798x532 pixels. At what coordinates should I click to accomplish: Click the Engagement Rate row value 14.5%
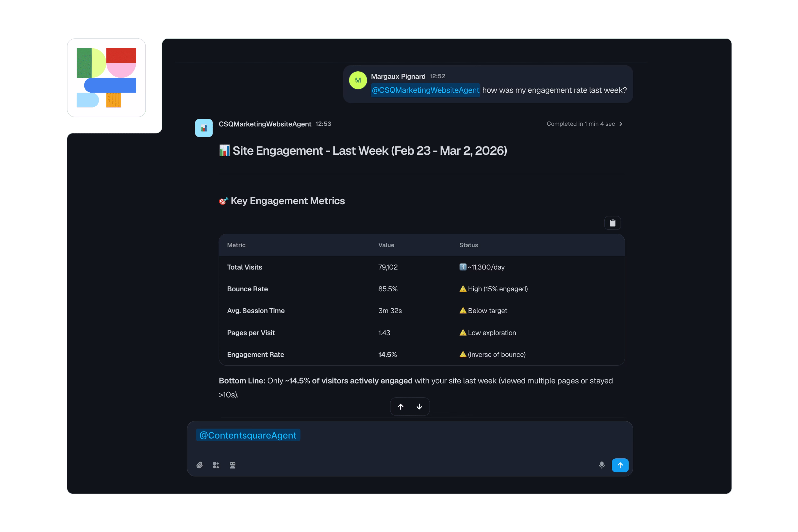pos(387,354)
